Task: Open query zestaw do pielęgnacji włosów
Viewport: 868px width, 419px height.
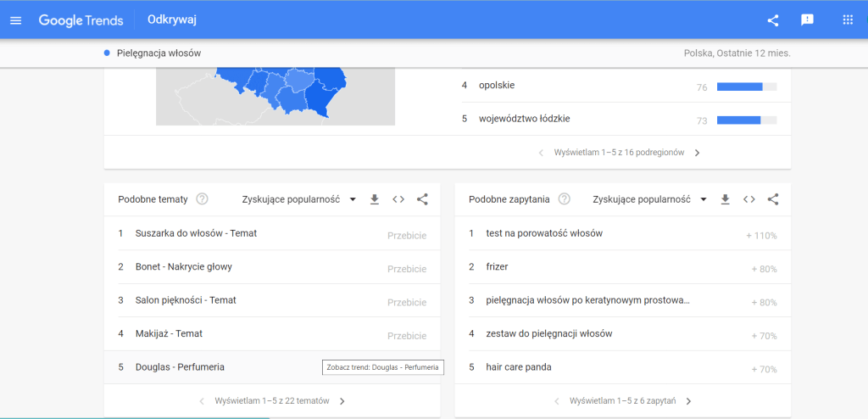Action: (549, 333)
